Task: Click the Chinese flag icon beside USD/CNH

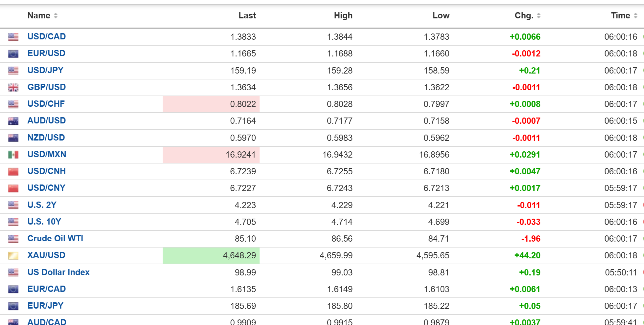Action: pos(13,171)
